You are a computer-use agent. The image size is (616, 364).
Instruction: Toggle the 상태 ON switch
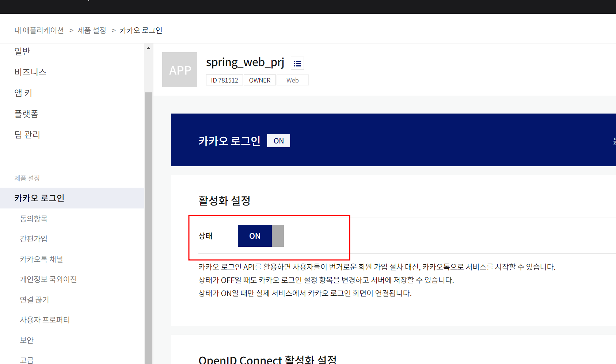(261, 236)
